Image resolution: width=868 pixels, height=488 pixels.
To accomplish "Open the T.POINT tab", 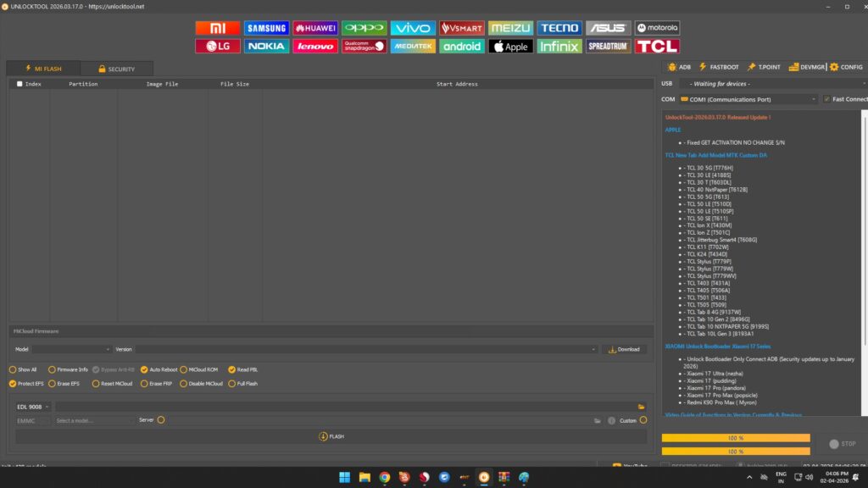I will (x=764, y=67).
